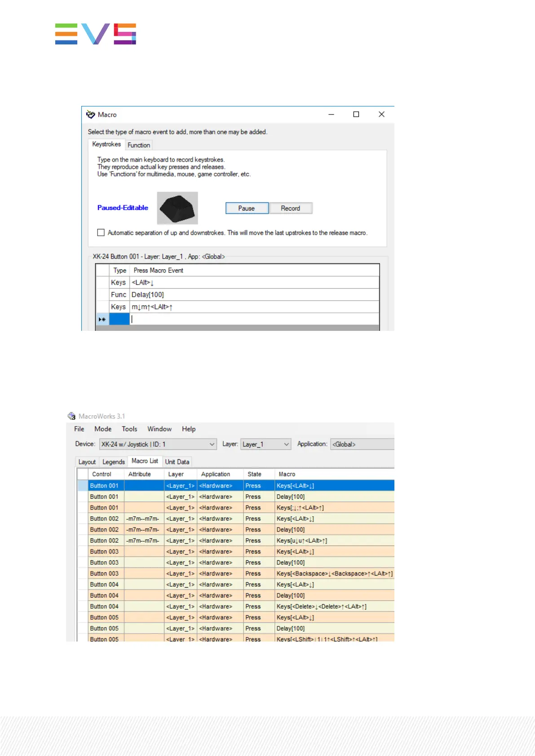Open the Tools menu
535x756 pixels.
point(129,429)
